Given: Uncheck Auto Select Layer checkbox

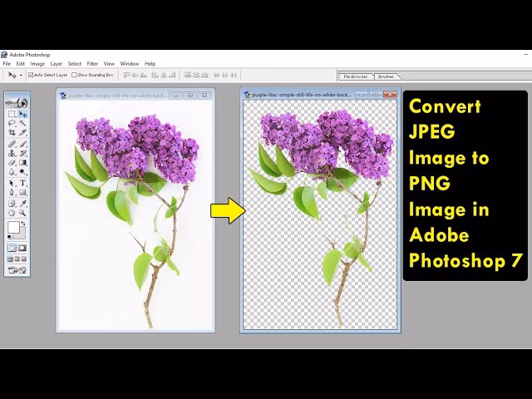Looking at the screenshot, I should (31, 75).
